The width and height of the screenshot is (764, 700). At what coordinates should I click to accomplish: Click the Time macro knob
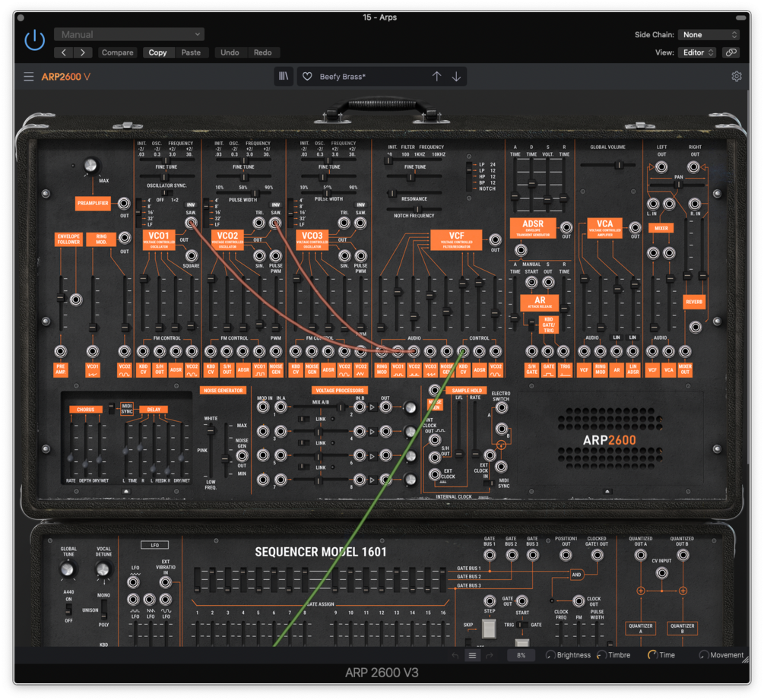coord(652,655)
